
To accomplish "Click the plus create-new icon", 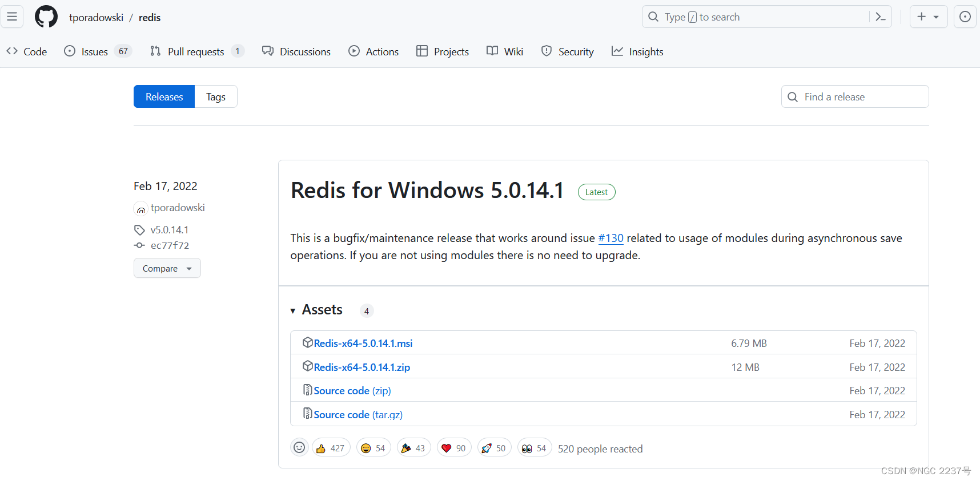I will tap(921, 17).
